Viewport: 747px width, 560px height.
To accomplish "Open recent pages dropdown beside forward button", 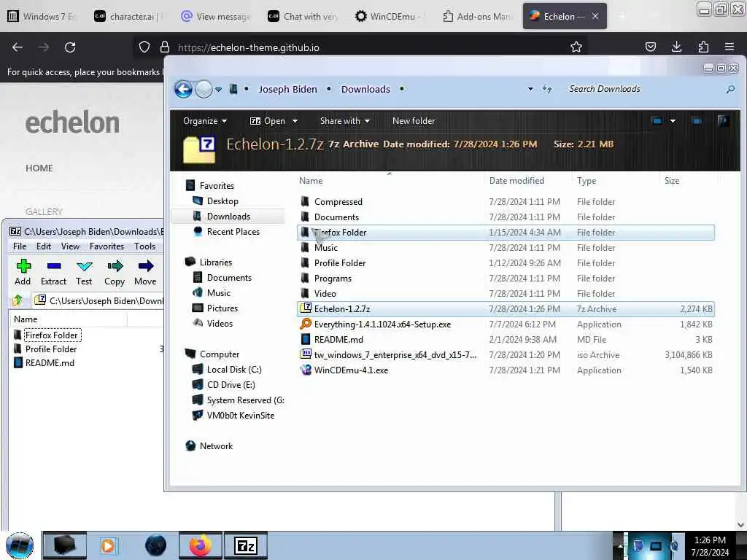I will point(218,89).
